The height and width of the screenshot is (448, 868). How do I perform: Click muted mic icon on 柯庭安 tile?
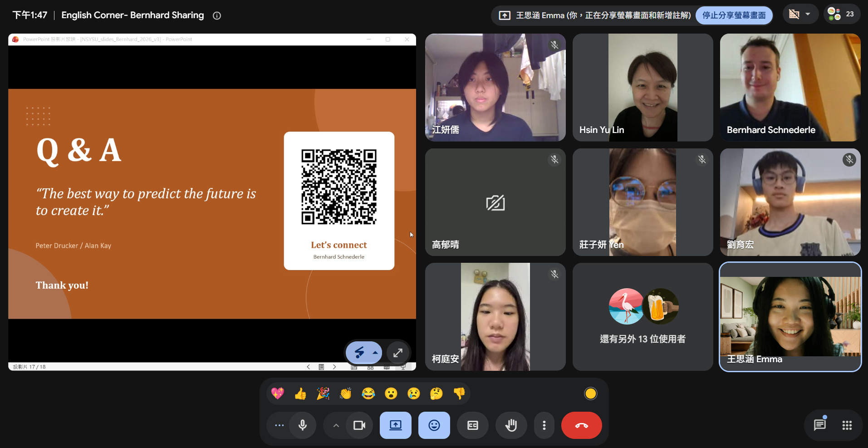(x=554, y=274)
